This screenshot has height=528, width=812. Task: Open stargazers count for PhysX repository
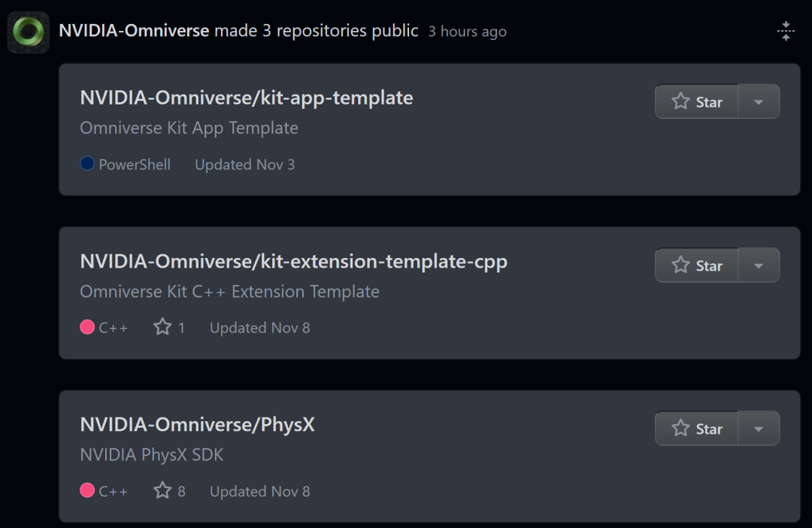click(x=170, y=491)
